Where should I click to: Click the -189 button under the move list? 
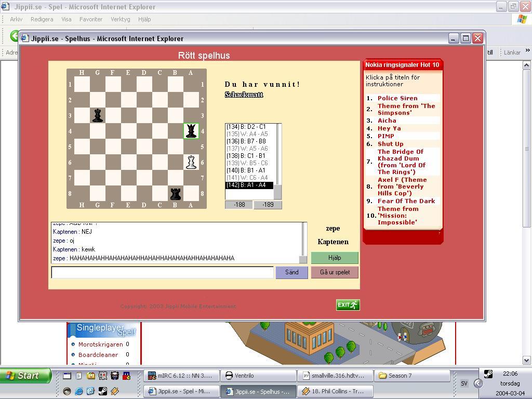coord(268,205)
